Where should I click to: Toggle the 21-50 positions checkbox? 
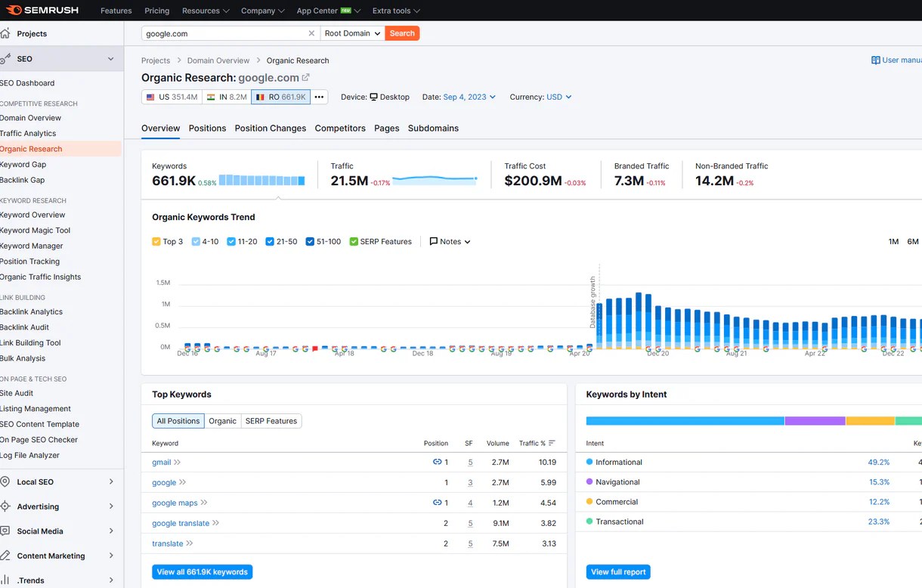(x=270, y=241)
